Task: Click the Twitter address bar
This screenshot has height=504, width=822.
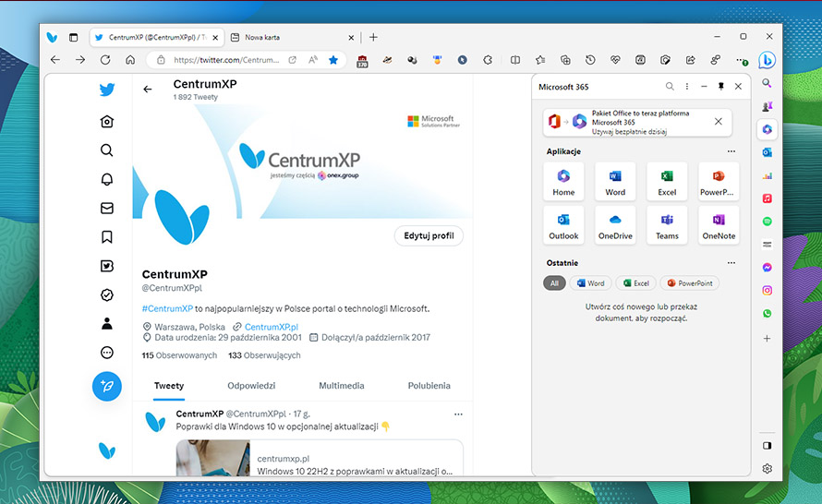Action: tap(226, 60)
